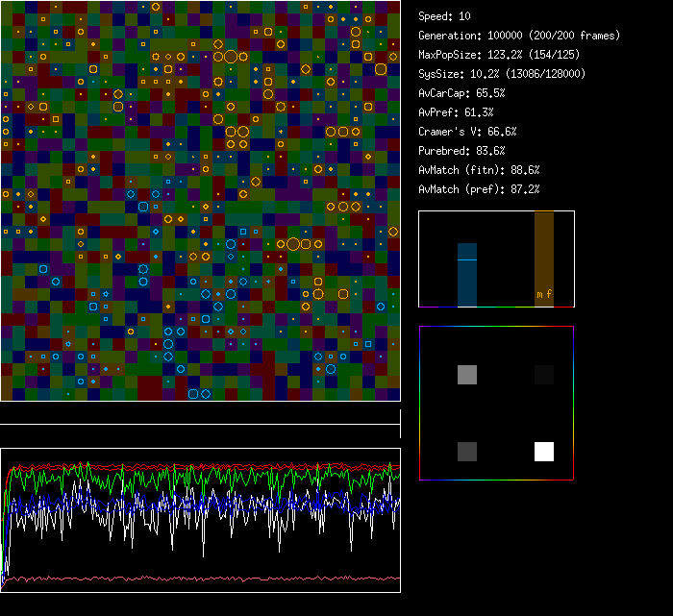Select the light gray square in the matrix panel
The height and width of the screenshot is (616, 673).
467,375
